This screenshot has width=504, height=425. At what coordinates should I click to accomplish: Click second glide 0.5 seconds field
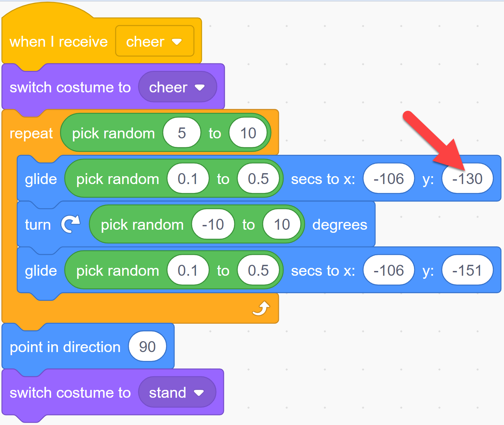click(258, 271)
